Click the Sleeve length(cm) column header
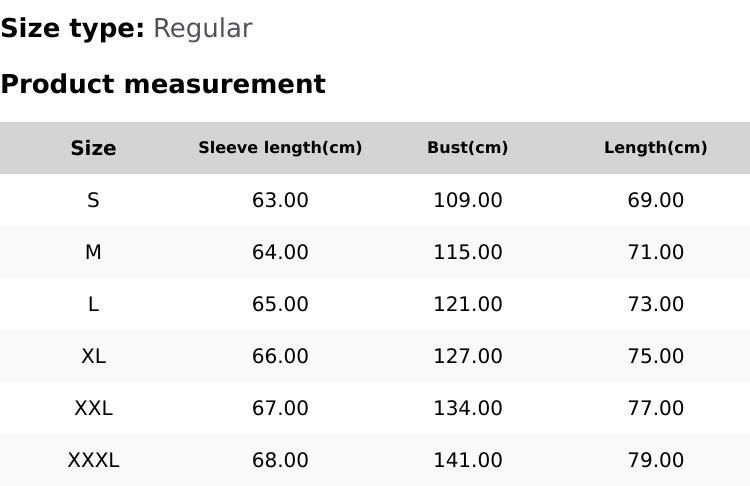750x486 pixels. (x=280, y=148)
